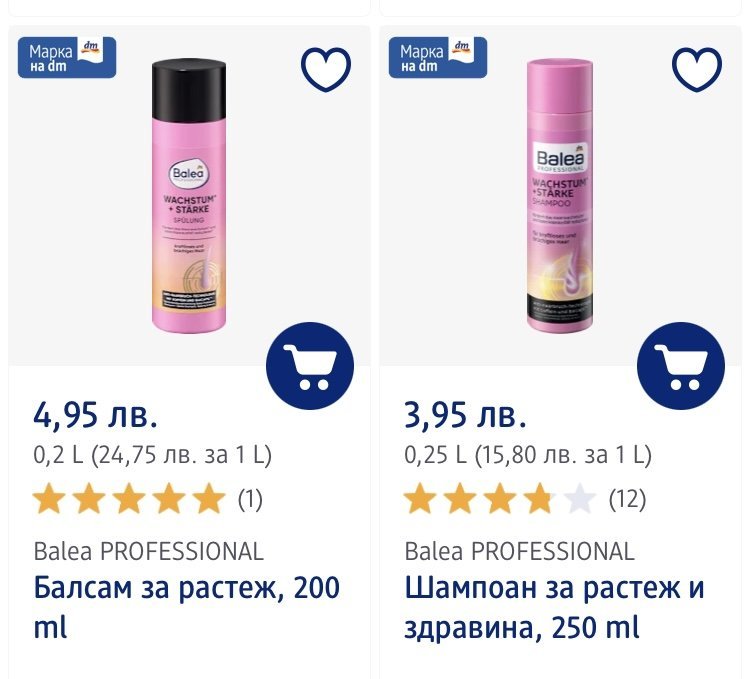Open the Balea Shampoo bottle image
The width and height of the screenshot is (750, 679).
point(560,195)
